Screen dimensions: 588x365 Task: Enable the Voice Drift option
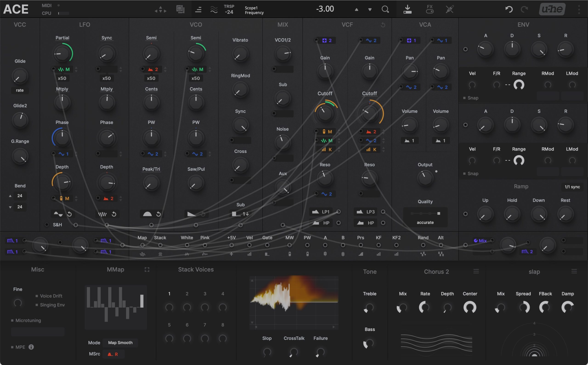[x=49, y=296]
